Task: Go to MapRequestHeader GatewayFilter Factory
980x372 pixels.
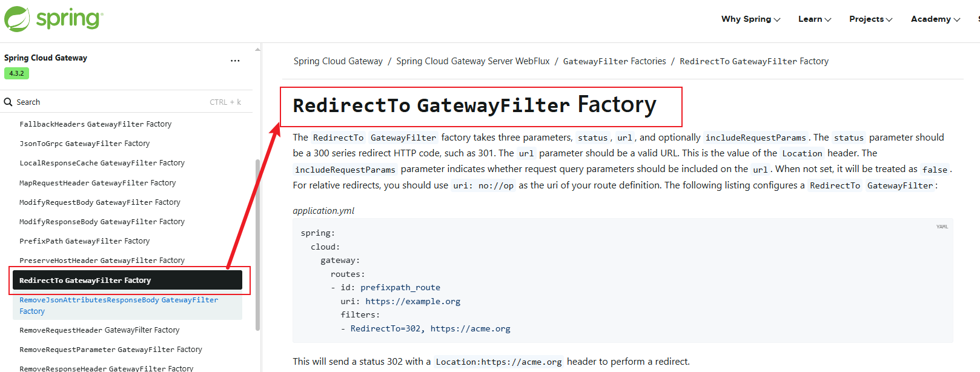Action: [x=98, y=183]
